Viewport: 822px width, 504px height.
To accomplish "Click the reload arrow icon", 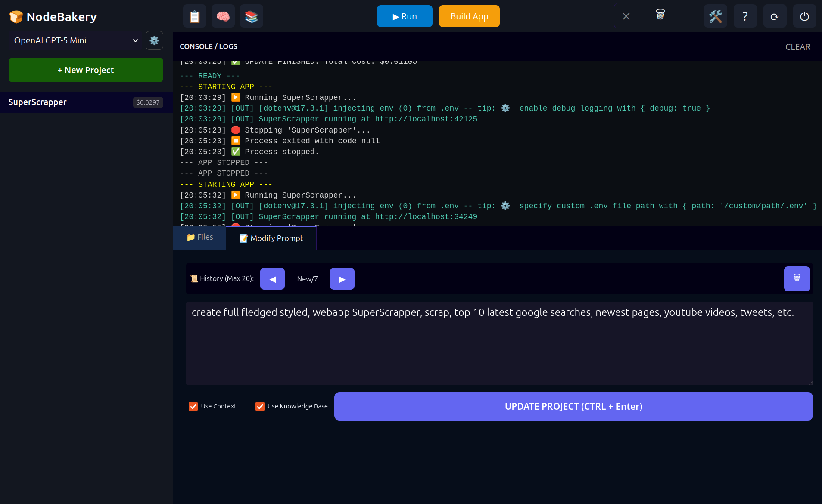I will tap(775, 16).
